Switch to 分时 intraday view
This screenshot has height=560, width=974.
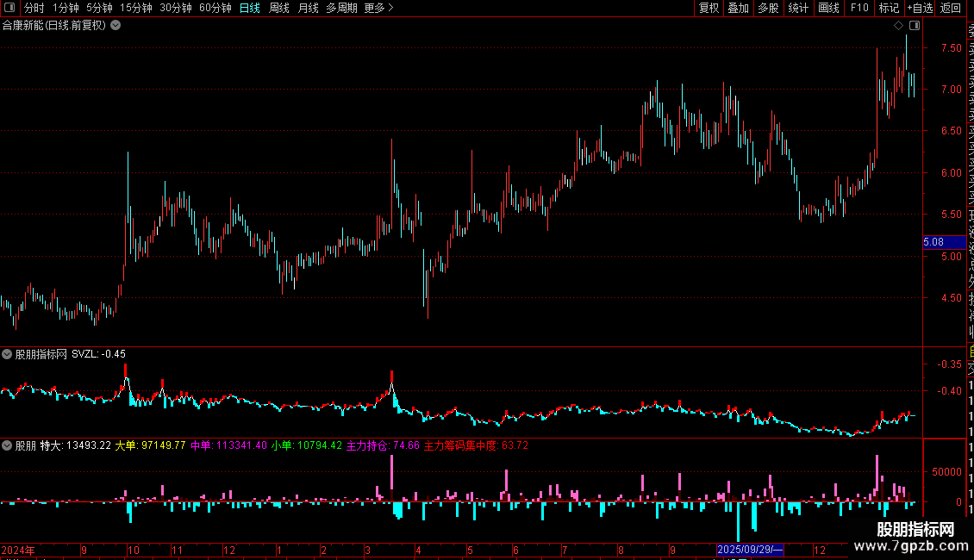point(34,8)
